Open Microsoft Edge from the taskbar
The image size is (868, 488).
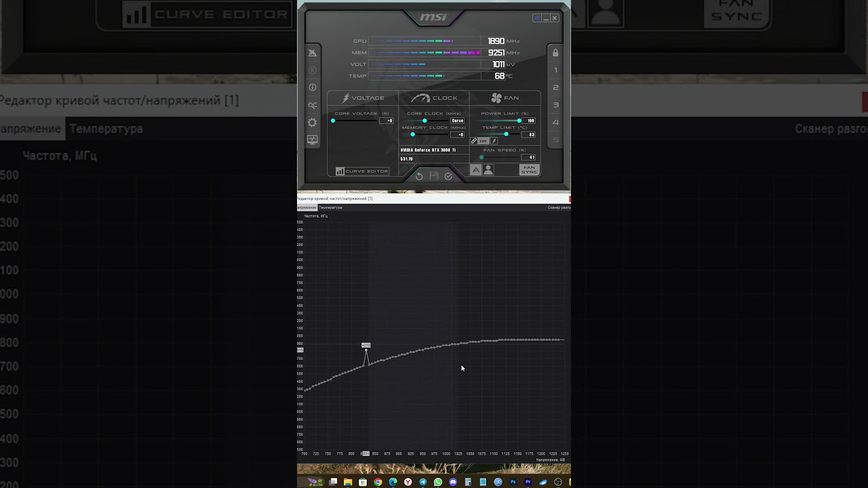click(393, 482)
